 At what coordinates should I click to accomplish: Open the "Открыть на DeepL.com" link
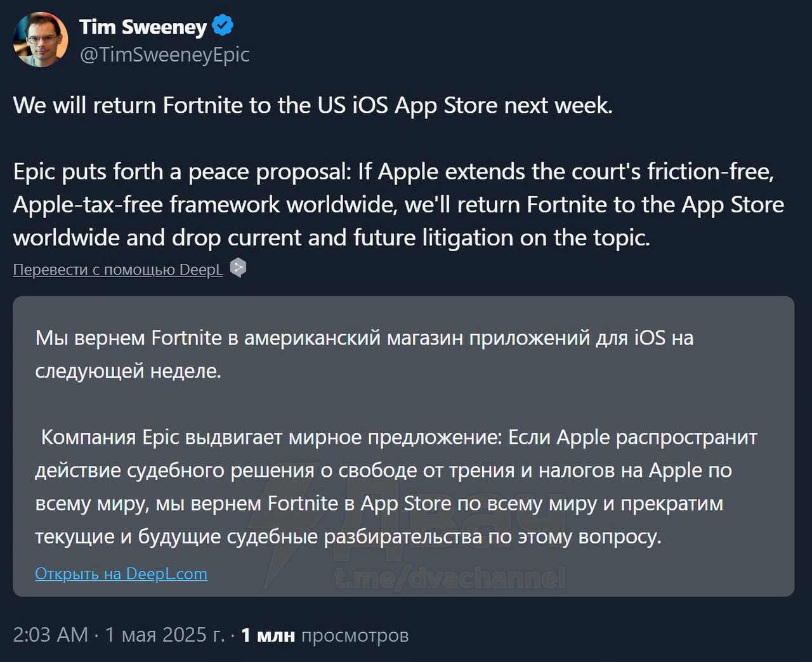pyautogui.click(x=121, y=574)
